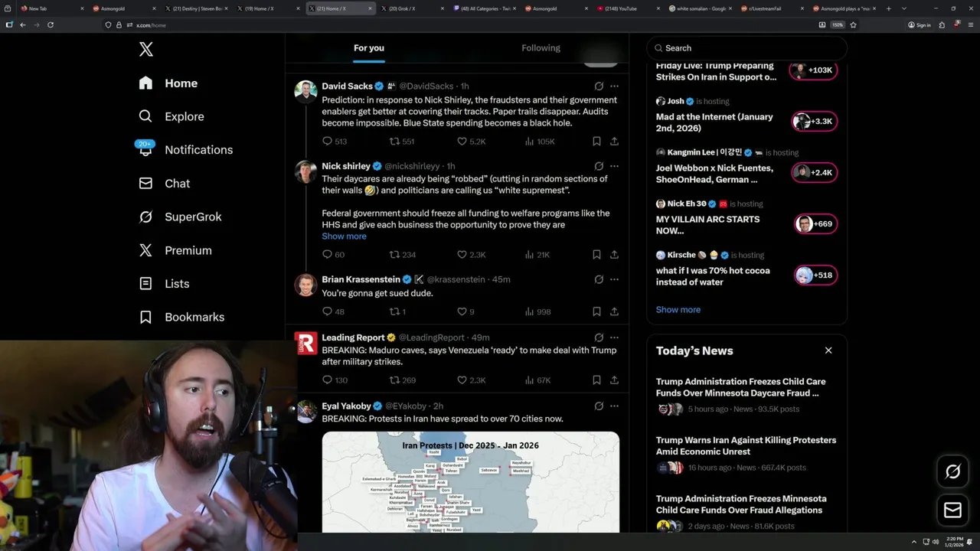
Task: Open Grok explain on David Sacks post
Action: pos(599,86)
